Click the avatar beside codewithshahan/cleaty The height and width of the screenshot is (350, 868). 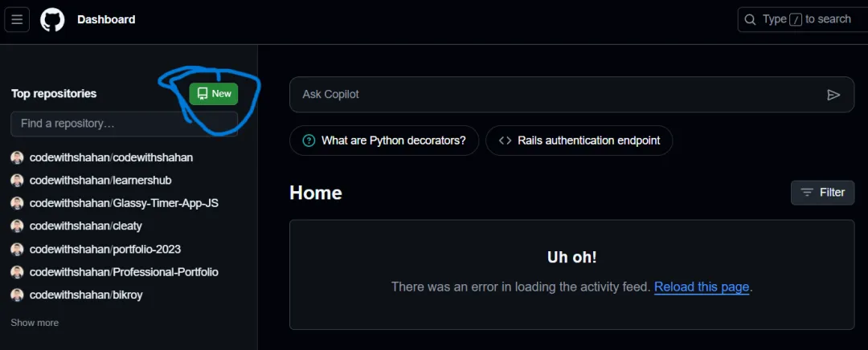point(17,226)
